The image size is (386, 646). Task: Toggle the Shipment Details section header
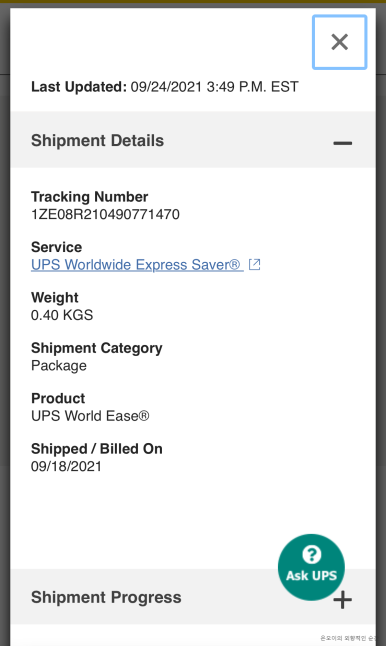coord(193,140)
